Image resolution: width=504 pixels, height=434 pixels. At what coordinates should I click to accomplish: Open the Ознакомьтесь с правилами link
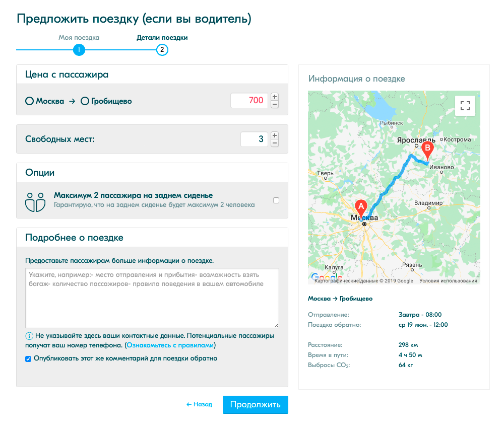[170, 345]
